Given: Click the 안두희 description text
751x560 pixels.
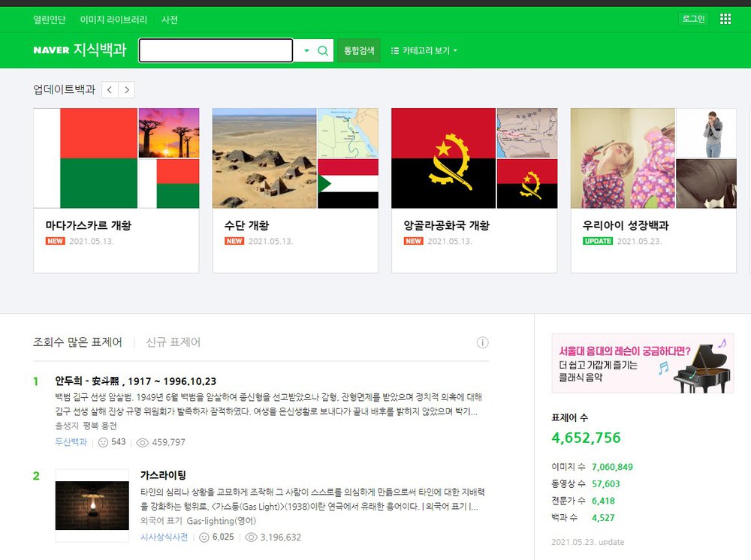Looking at the screenshot, I should [268, 405].
